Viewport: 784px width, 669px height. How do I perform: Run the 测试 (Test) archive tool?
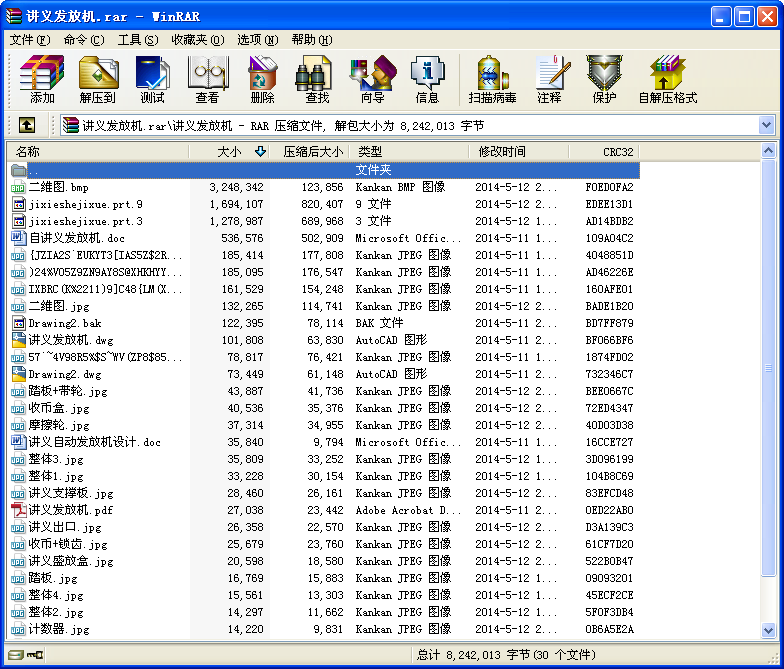(152, 79)
